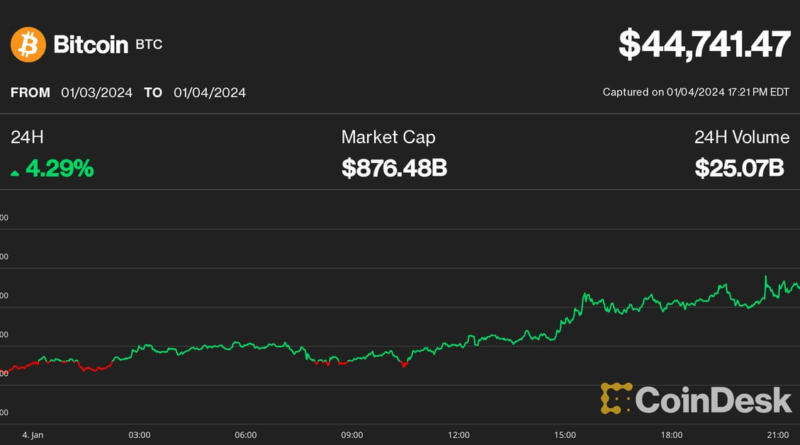Click the 03:00 time axis label
Screen dimensions: 800x445
point(139,435)
